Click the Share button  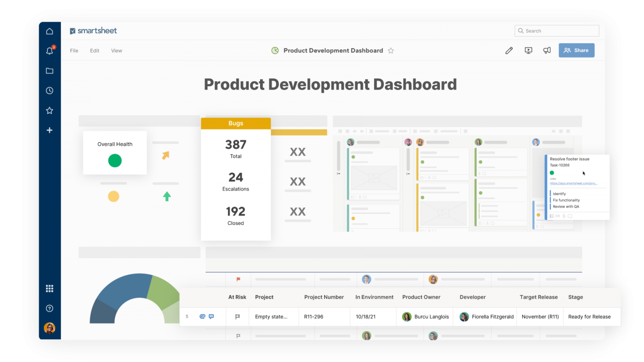tap(576, 50)
